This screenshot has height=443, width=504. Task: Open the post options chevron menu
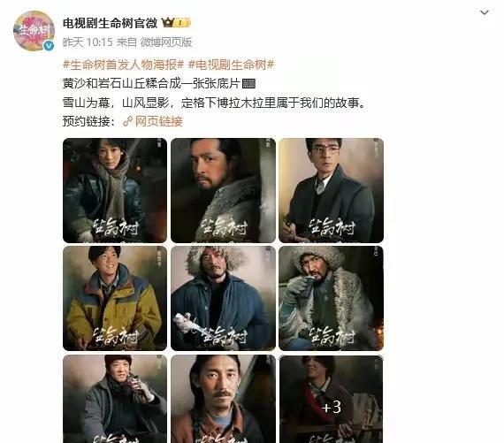pos(484,12)
